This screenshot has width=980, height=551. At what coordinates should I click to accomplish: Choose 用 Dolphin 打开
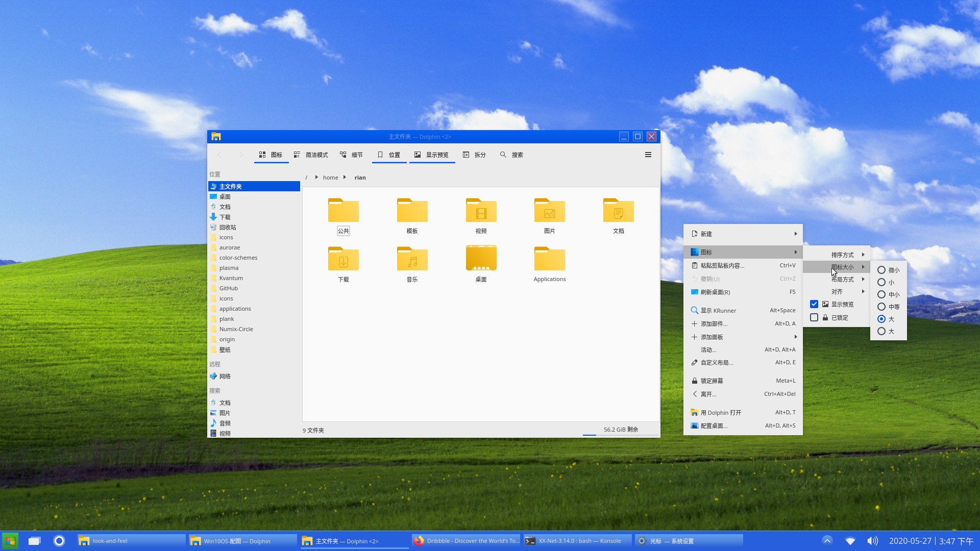pyautogui.click(x=743, y=412)
